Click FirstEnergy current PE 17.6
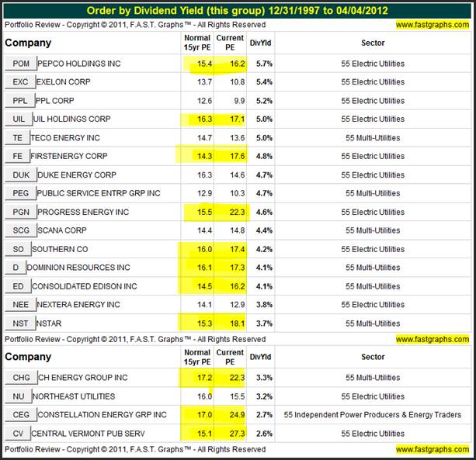This screenshot has height=460, width=476. [237, 156]
